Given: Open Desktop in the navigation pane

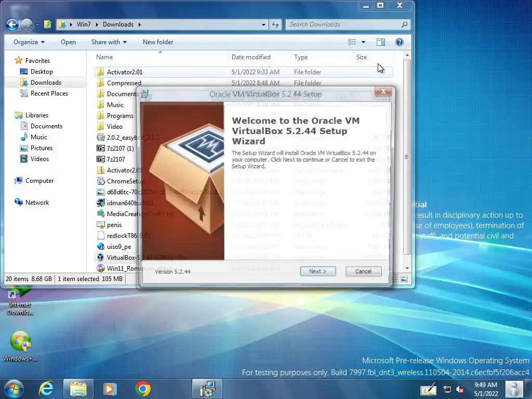Looking at the screenshot, I should click(x=42, y=72).
